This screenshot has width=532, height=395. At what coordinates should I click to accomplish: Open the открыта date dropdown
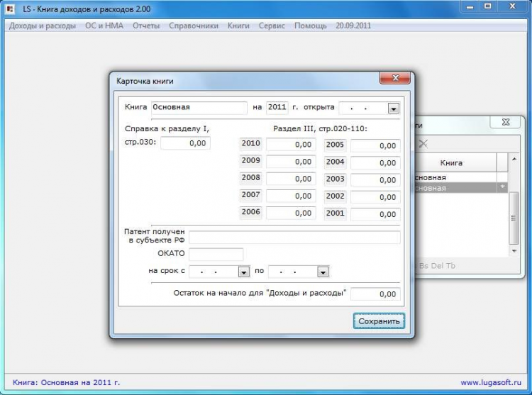pyautogui.click(x=393, y=109)
